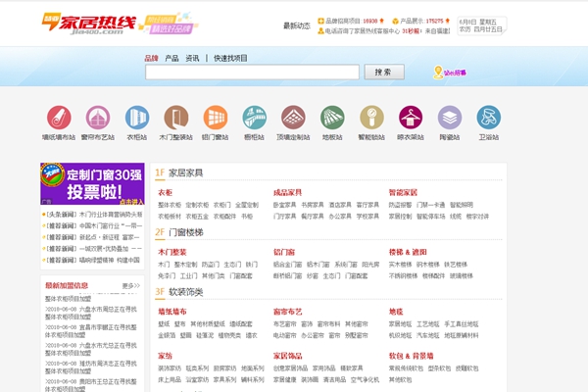Open the 定制门窗30强 voting banner

pos(92,183)
